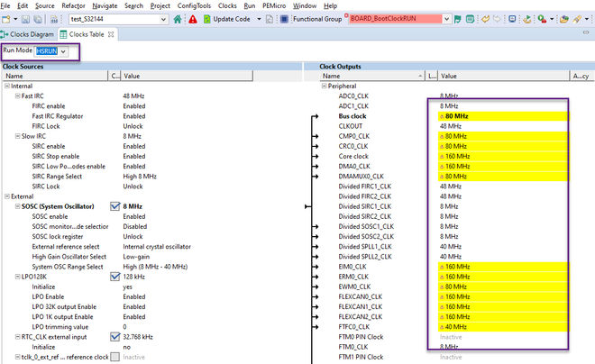The image size is (595, 364).
Task: Close the Clocks Table tab
Action: tap(111, 34)
